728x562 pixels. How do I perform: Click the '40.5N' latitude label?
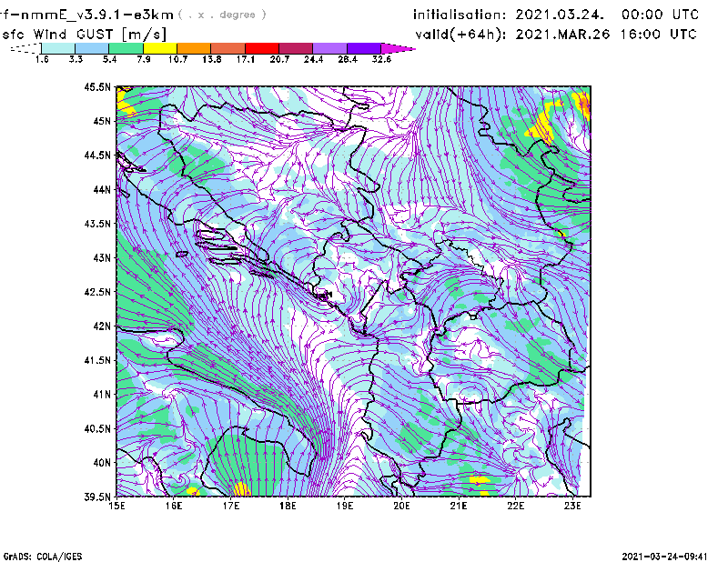97,428
